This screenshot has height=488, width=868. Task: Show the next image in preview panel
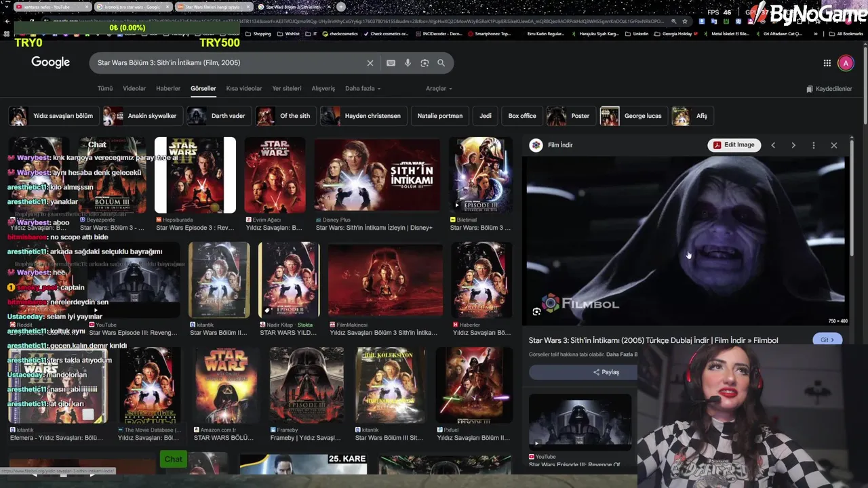[x=793, y=145]
